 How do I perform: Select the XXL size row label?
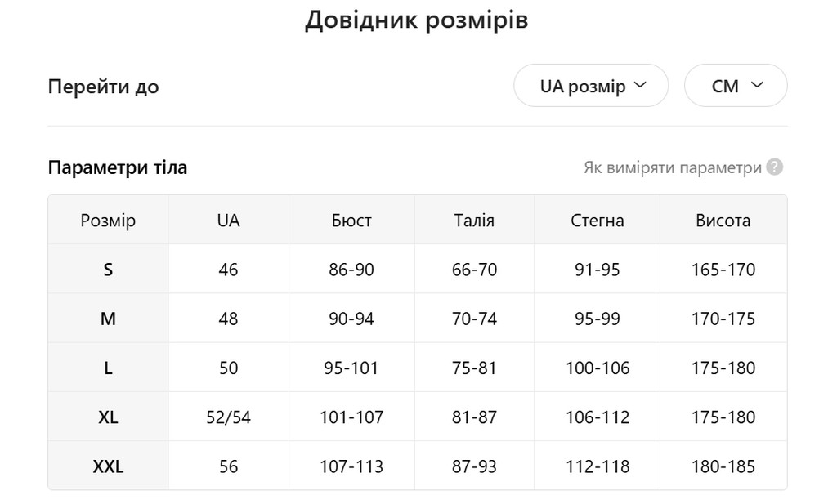coord(109,466)
